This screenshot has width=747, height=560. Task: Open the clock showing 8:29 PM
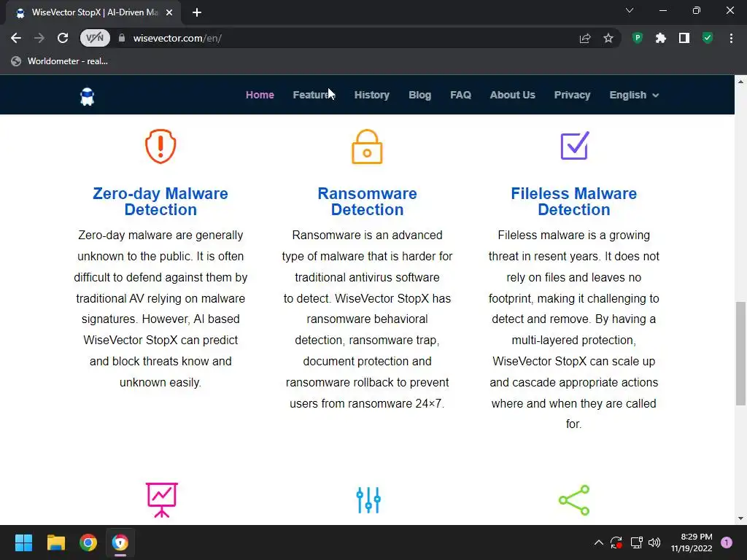pos(692,542)
